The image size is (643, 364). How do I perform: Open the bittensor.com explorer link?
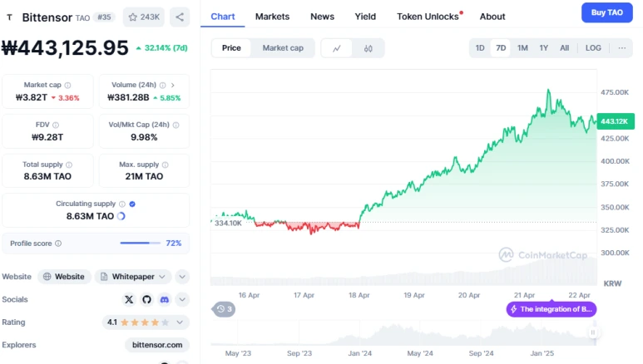coord(157,344)
